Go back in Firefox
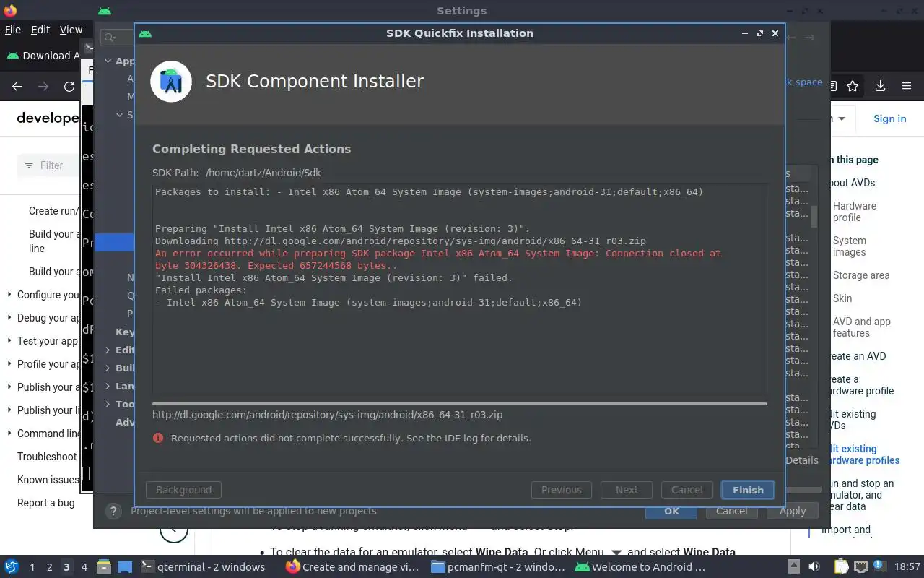Viewport: 924px width, 578px height. (x=17, y=87)
